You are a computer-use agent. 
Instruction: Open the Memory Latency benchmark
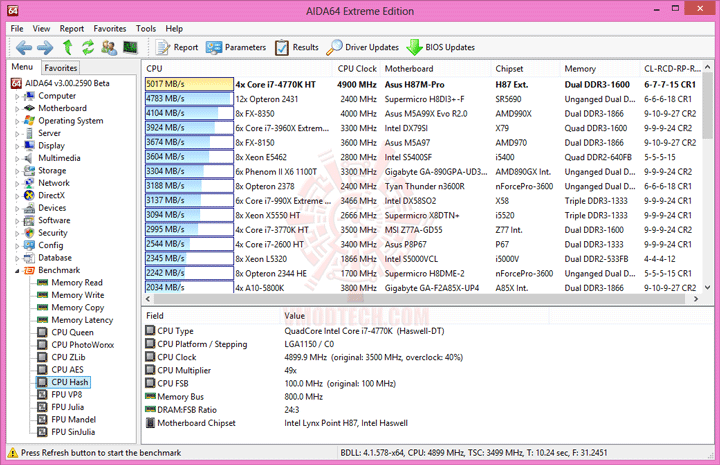click(x=82, y=319)
